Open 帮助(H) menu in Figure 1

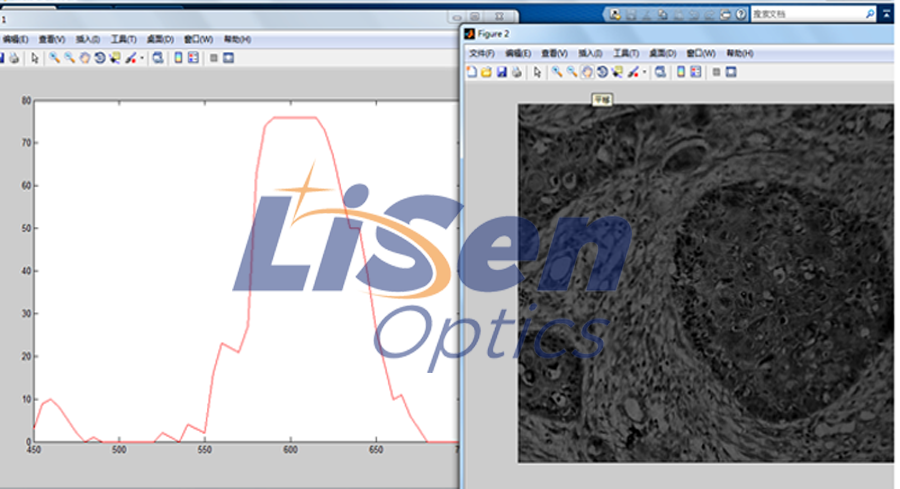[x=238, y=40]
